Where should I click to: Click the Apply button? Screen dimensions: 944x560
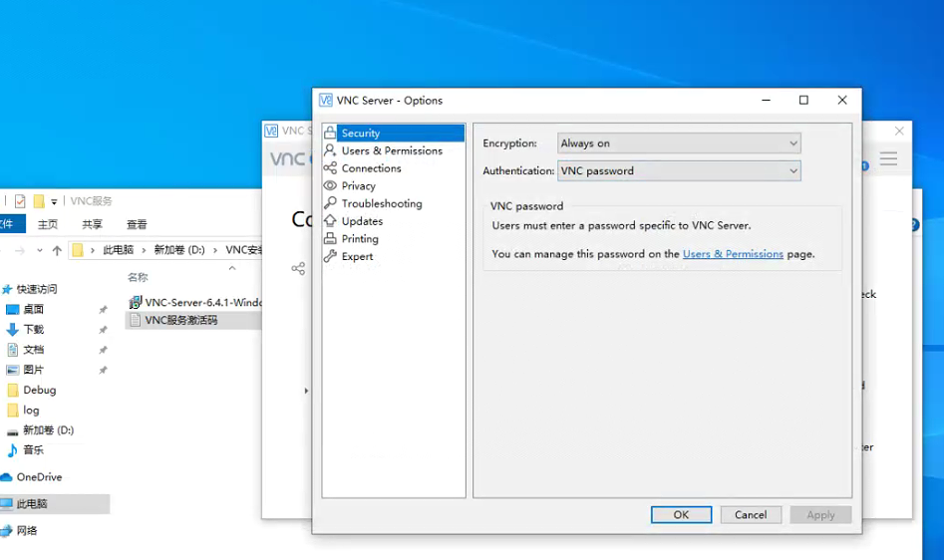(820, 515)
